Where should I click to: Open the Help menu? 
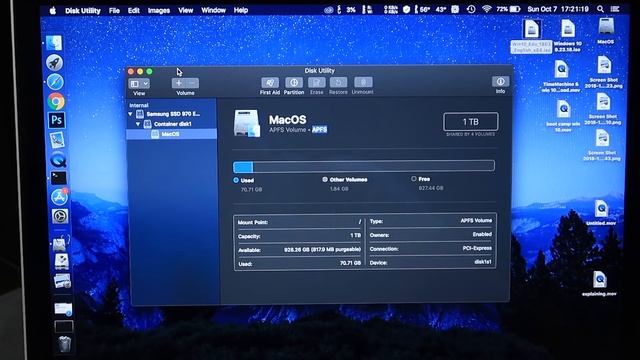(241, 10)
